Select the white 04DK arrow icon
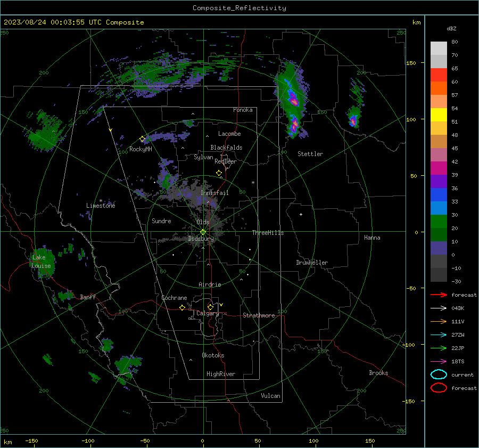 [x=439, y=308]
